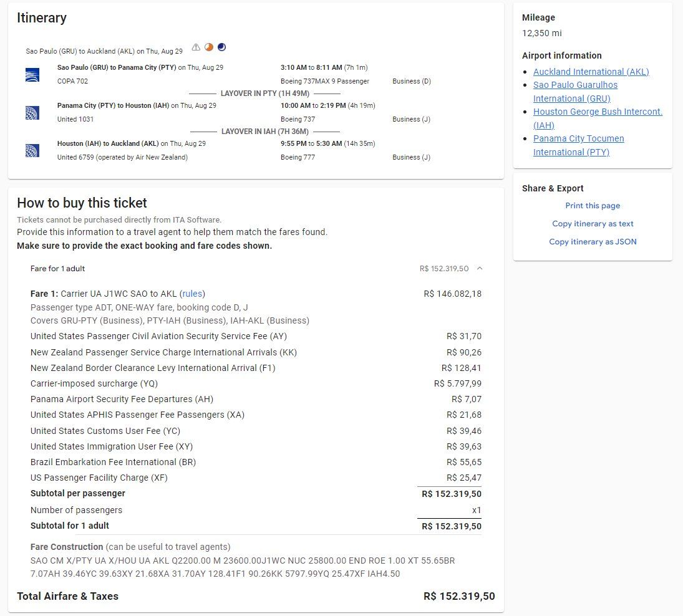
Task: Click Print this page
Action: [593, 206]
